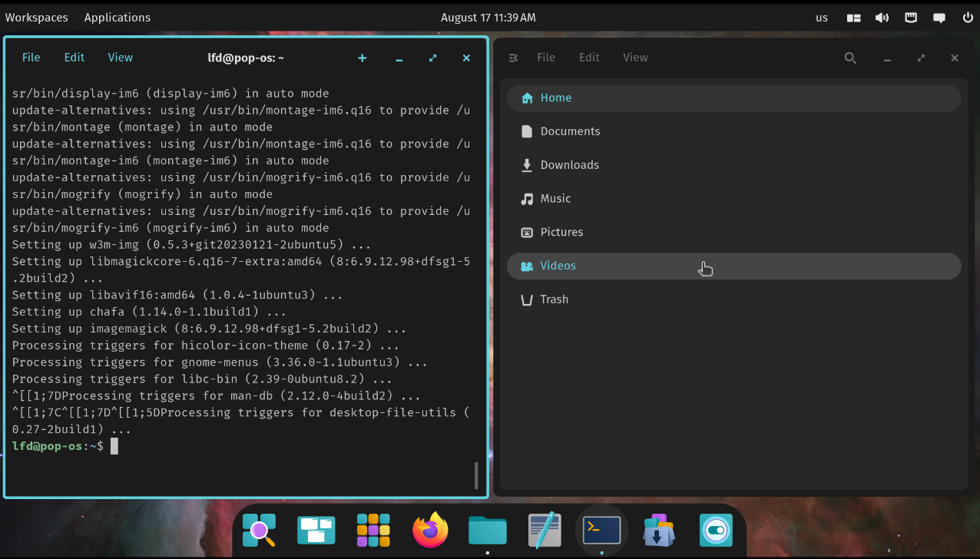Screen dimensions: 980x559
Task: Open the search in the file manager
Action: pyautogui.click(x=849, y=58)
